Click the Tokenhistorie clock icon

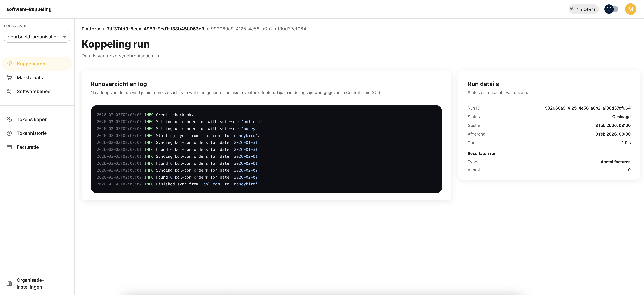(9, 133)
